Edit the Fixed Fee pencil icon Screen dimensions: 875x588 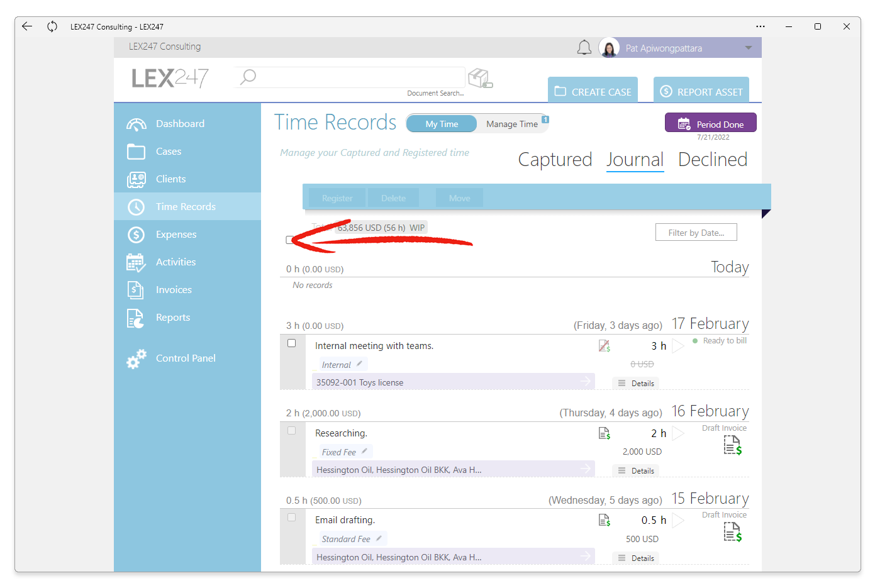pos(364,451)
